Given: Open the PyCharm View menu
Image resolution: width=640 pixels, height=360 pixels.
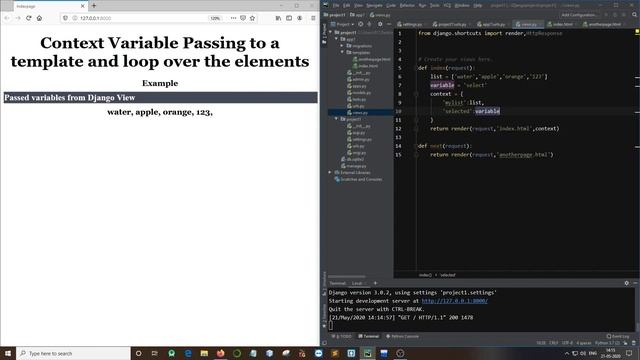Looking at the screenshot, I should [x=358, y=5].
